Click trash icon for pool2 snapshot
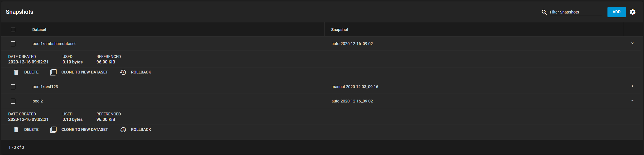 pyautogui.click(x=16, y=130)
